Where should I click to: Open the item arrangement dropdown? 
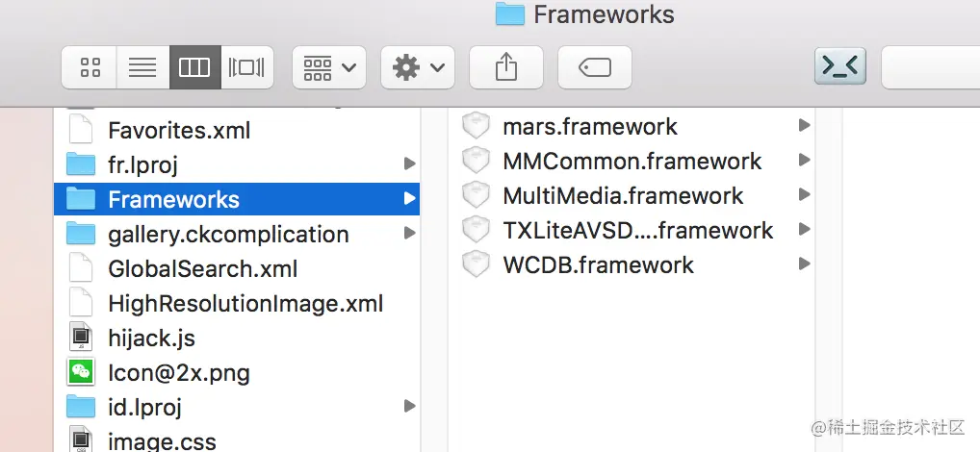point(329,66)
